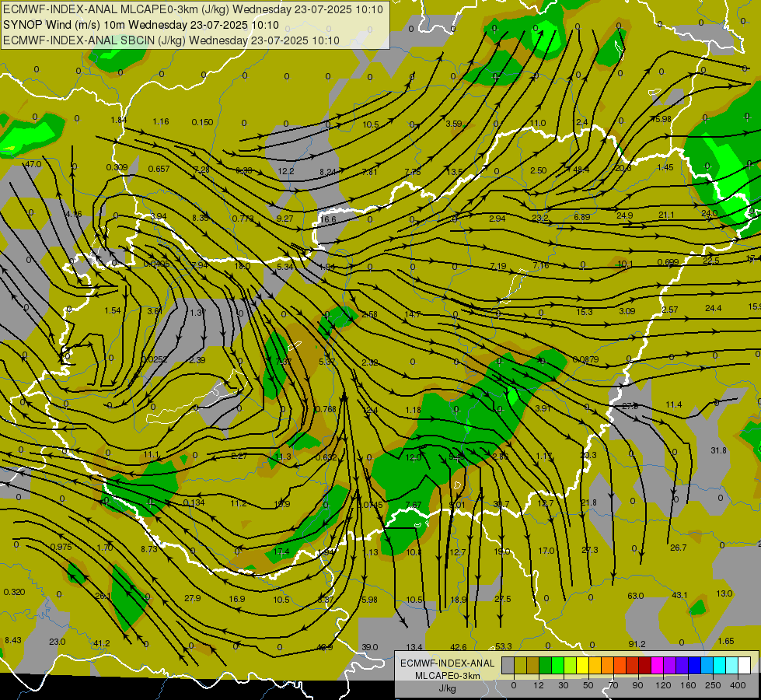Click the map value '0.150'
The image size is (761, 700).
202,122
